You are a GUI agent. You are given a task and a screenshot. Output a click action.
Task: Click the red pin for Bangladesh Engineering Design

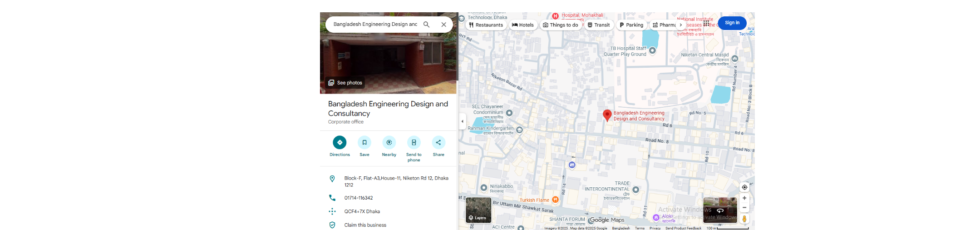click(607, 115)
